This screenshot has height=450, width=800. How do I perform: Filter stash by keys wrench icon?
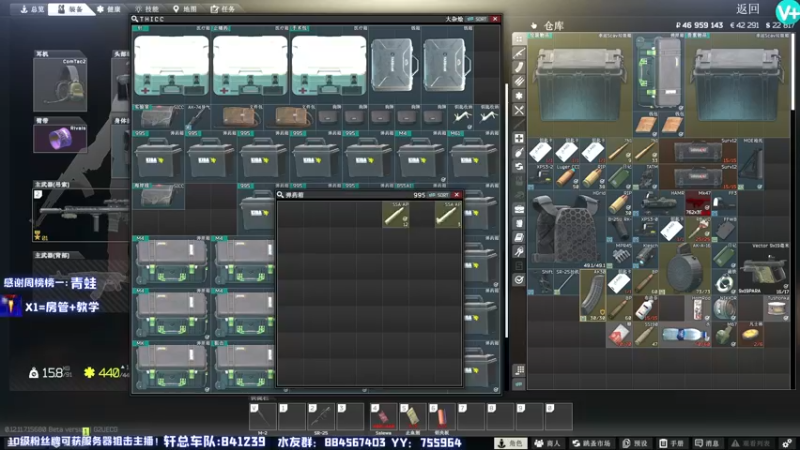click(x=519, y=252)
